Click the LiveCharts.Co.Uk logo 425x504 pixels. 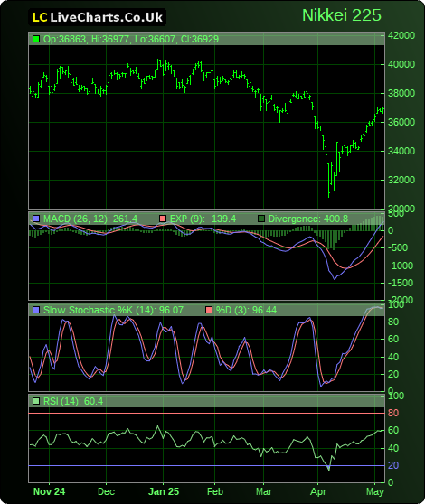pyautogui.click(x=97, y=17)
